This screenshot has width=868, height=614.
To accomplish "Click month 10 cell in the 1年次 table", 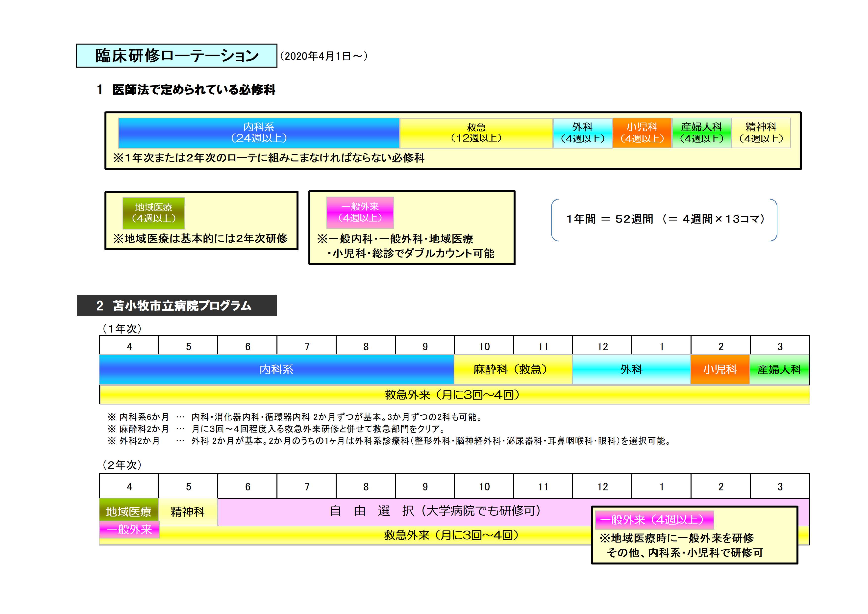I will (484, 345).
